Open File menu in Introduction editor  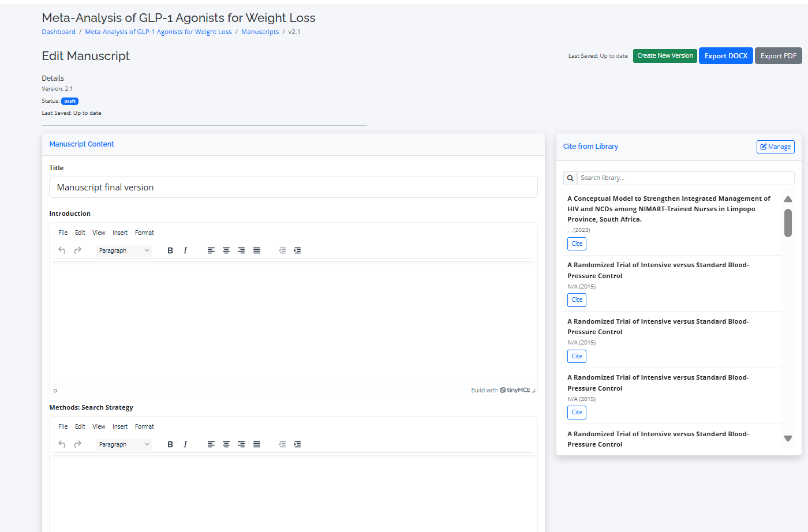pyautogui.click(x=63, y=233)
